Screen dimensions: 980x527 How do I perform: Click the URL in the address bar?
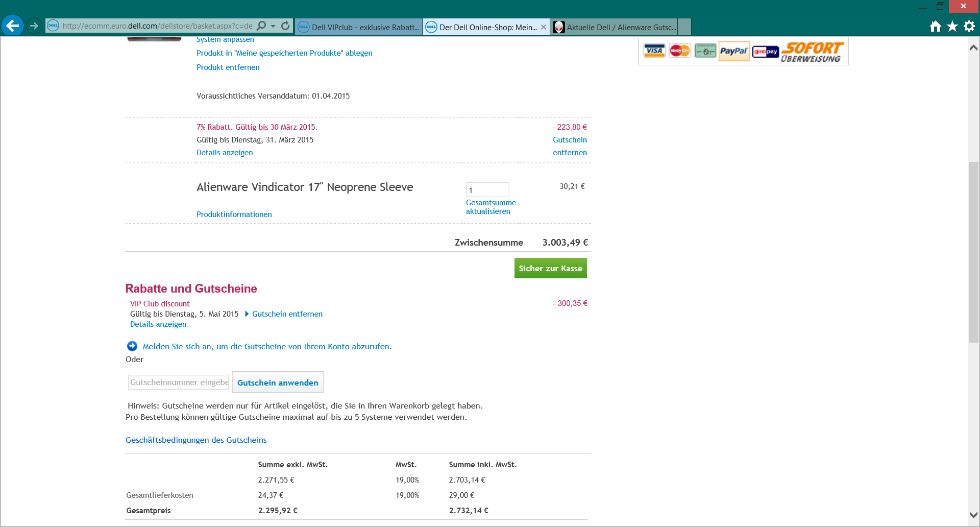[157, 26]
